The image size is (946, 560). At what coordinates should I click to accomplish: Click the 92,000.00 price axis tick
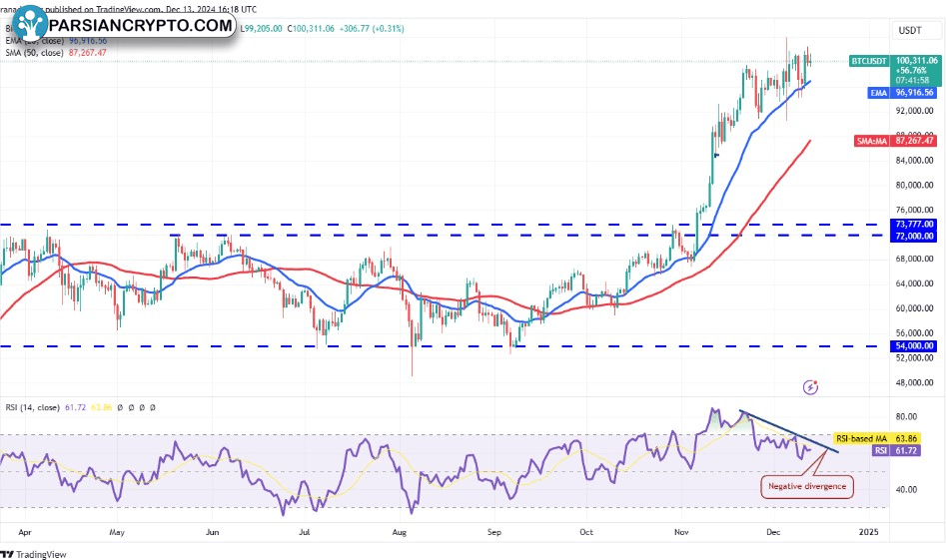click(915, 111)
